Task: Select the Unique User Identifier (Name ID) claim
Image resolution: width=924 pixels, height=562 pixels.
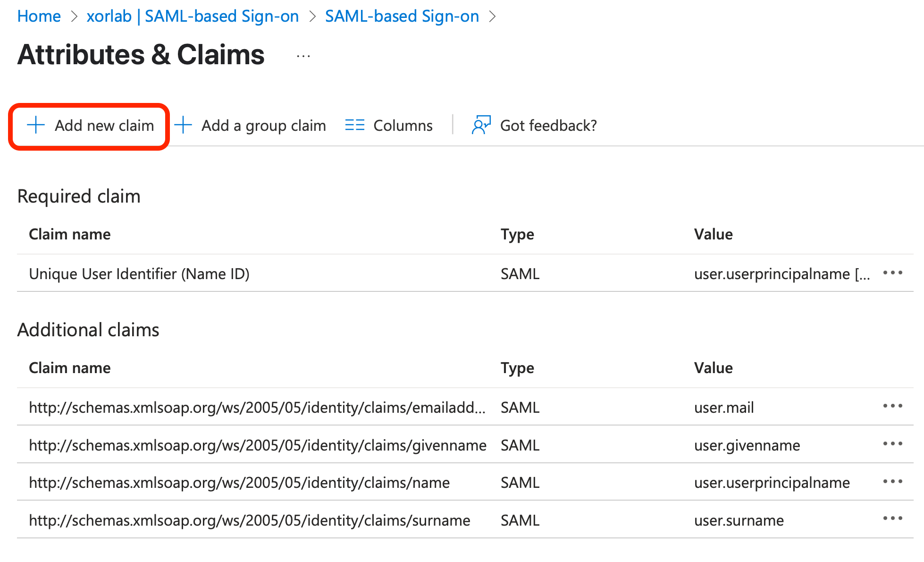Action: pyautogui.click(x=139, y=274)
